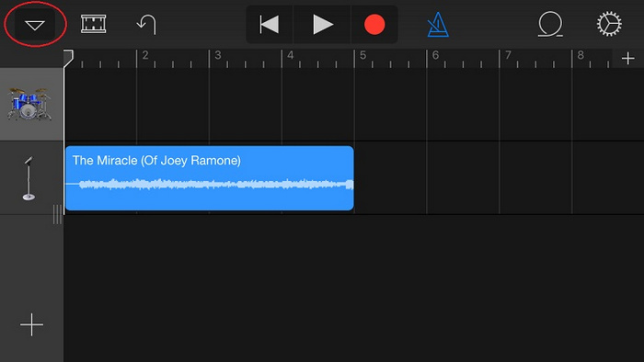The width and height of the screenshot is (644, 362).
Task: Toggle the metronome
Action: point(438,25)
